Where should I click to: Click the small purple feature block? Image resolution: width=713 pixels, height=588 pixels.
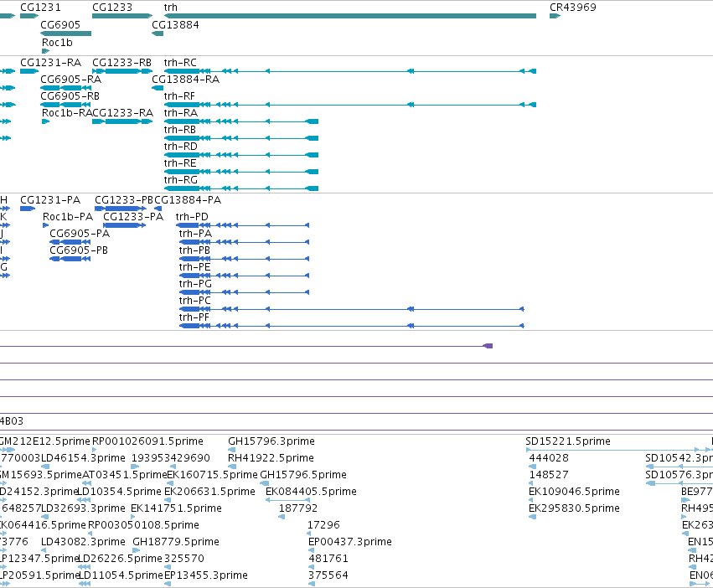pyautogui.click(x=488, y=346)
